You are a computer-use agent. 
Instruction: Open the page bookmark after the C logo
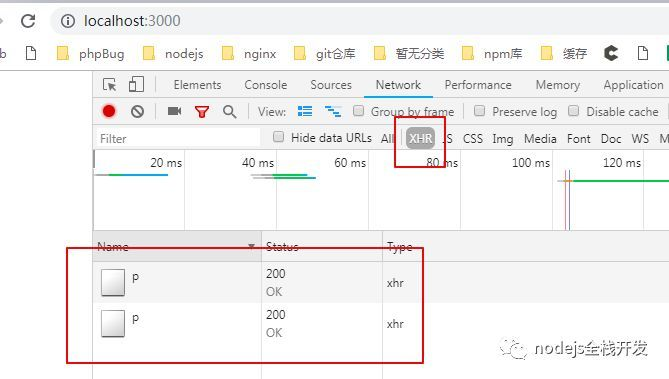click(643, 53)
